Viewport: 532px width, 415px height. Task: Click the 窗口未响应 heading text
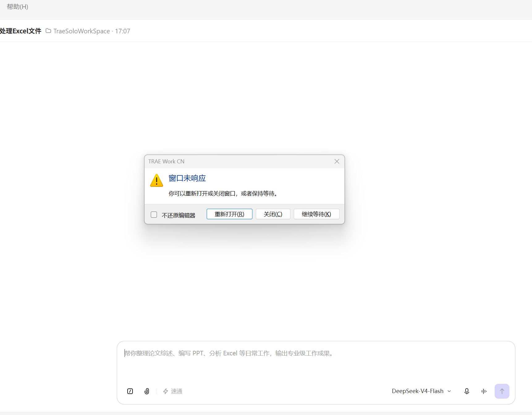pyautogui.click(x=187, y=178)
